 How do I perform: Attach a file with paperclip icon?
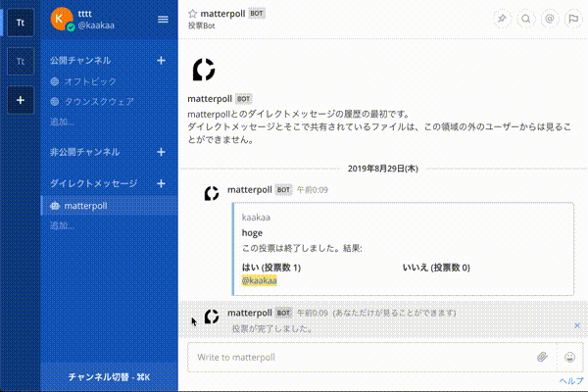click(542, 357)
